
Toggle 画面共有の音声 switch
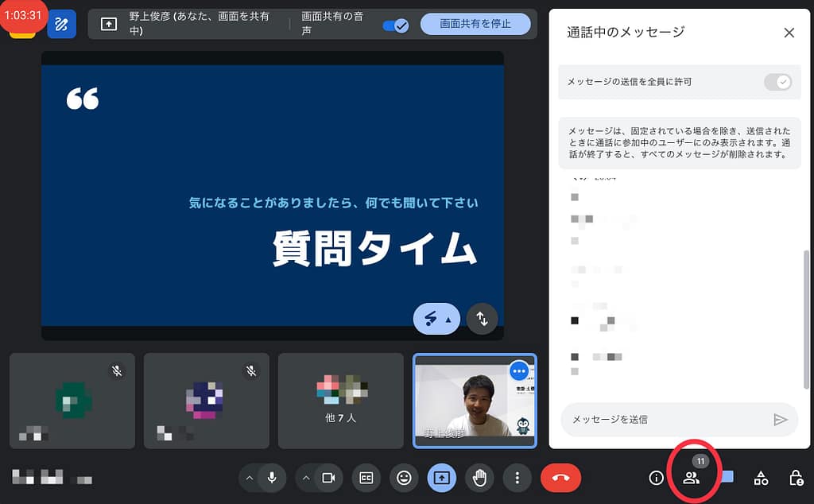point(395,25)
